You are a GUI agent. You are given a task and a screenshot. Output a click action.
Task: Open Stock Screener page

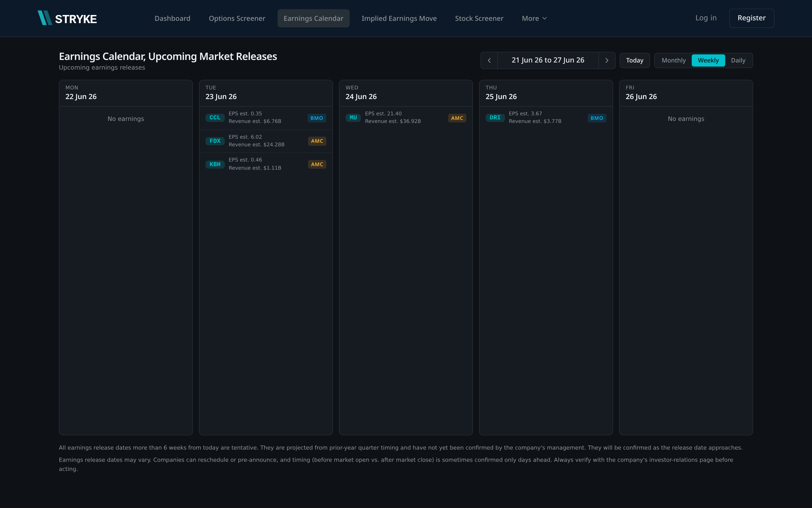point(479,19)
